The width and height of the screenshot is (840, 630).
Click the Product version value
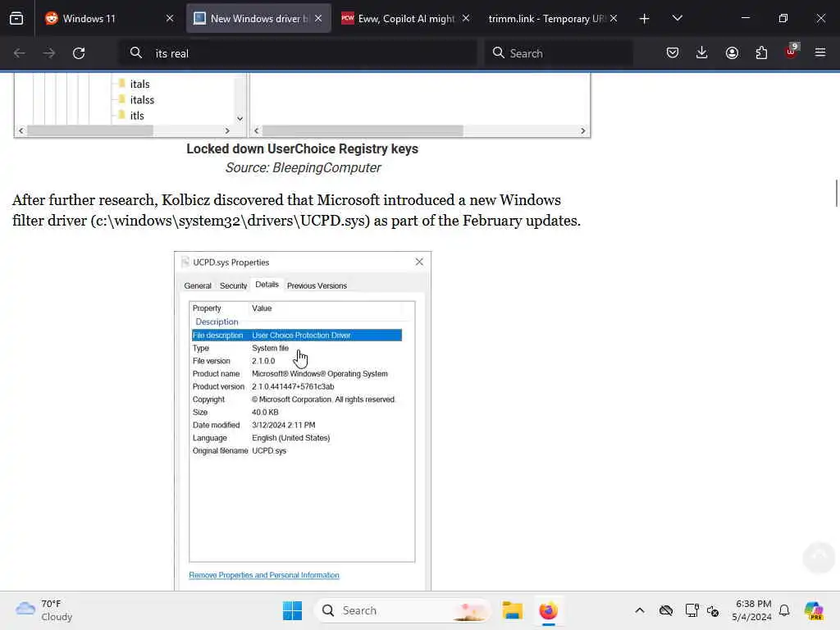point(293,387)
